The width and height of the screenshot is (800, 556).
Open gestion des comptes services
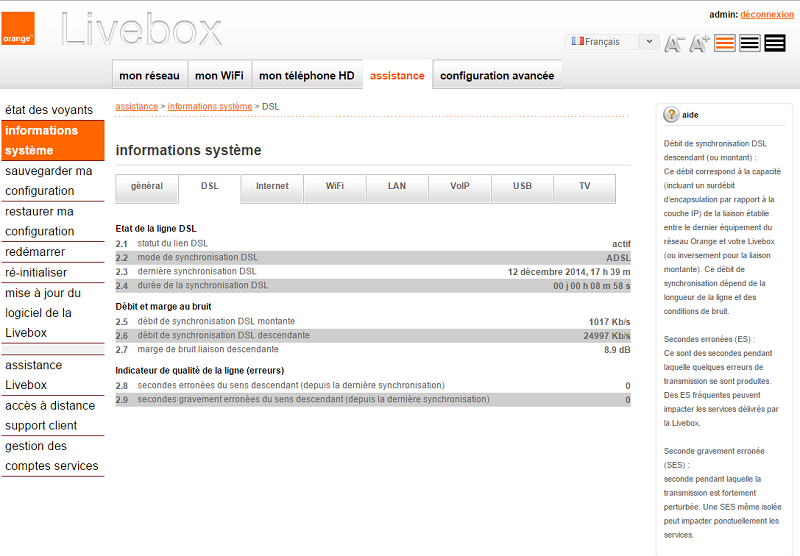[53, 456]
